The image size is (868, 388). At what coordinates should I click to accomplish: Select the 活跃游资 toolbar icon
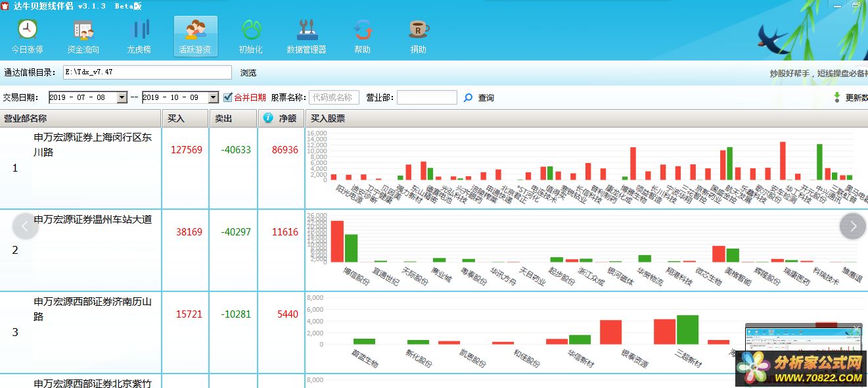(195, 36)
